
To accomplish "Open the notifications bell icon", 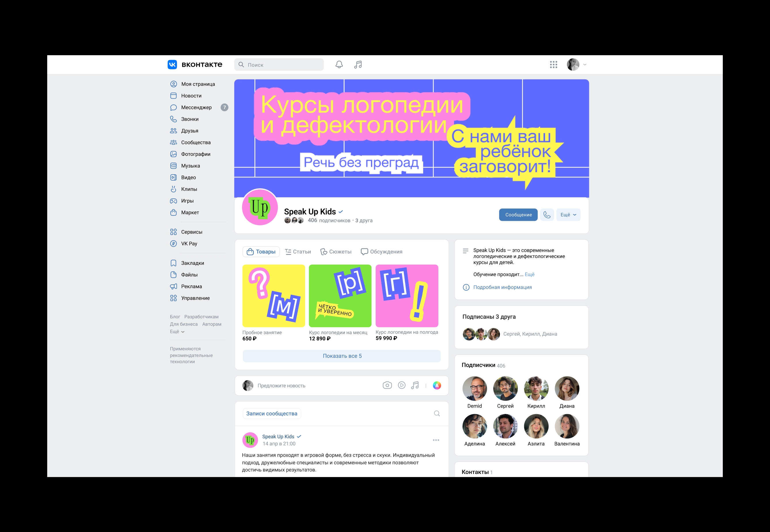I will click(x=339, y=64).
